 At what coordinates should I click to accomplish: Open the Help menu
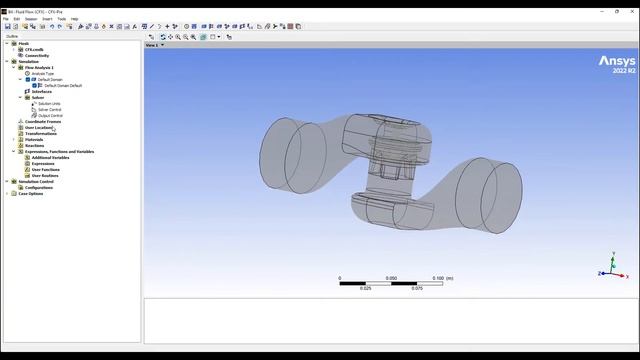tap(74, 19)
